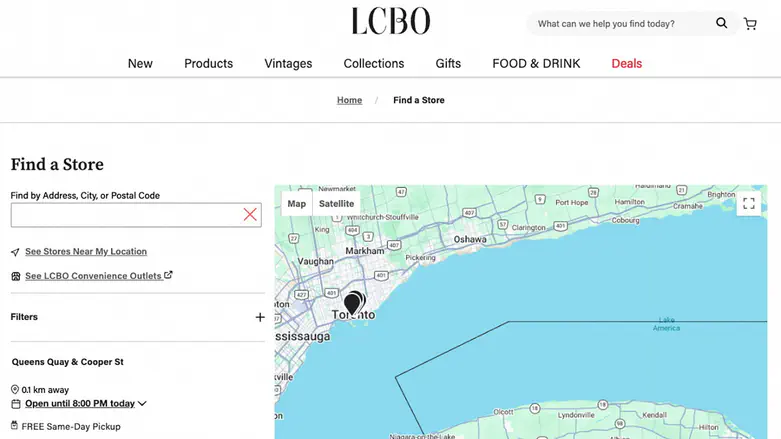This screenshot has height=439, width=781.
Task: Click Vaughan label on map
Action: (316, 261)
